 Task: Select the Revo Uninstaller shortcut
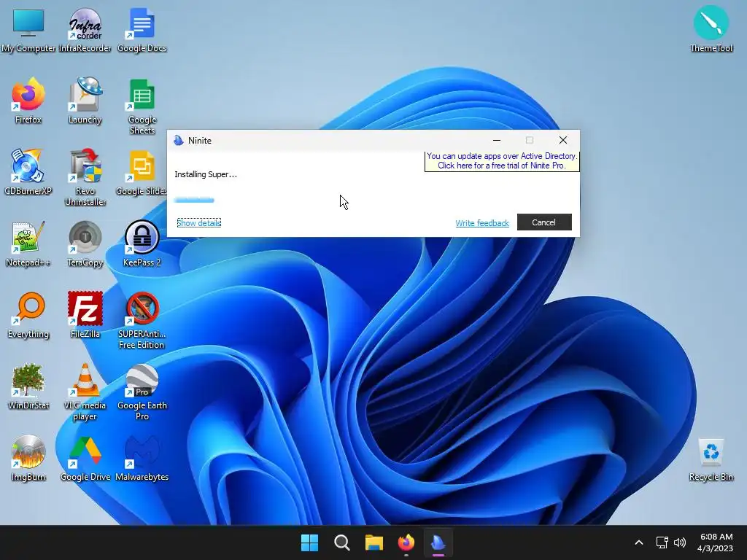(85, 177)
